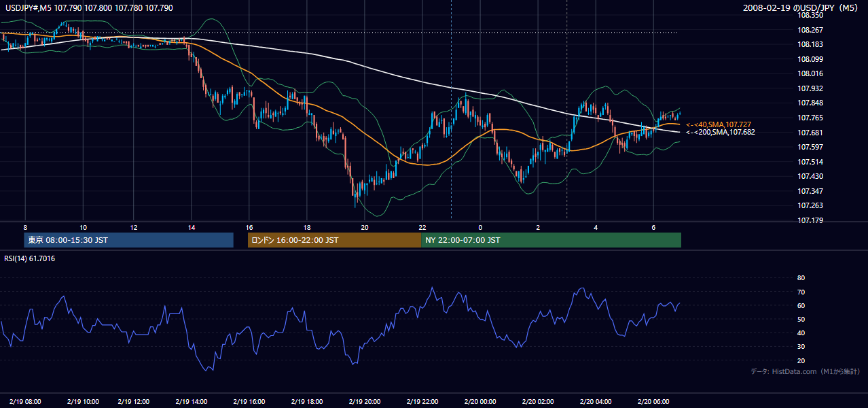This screenshot has width=868, height=408.
Task: Click the 2/19 22:00 date label
Action: click(x=422, y=401)
